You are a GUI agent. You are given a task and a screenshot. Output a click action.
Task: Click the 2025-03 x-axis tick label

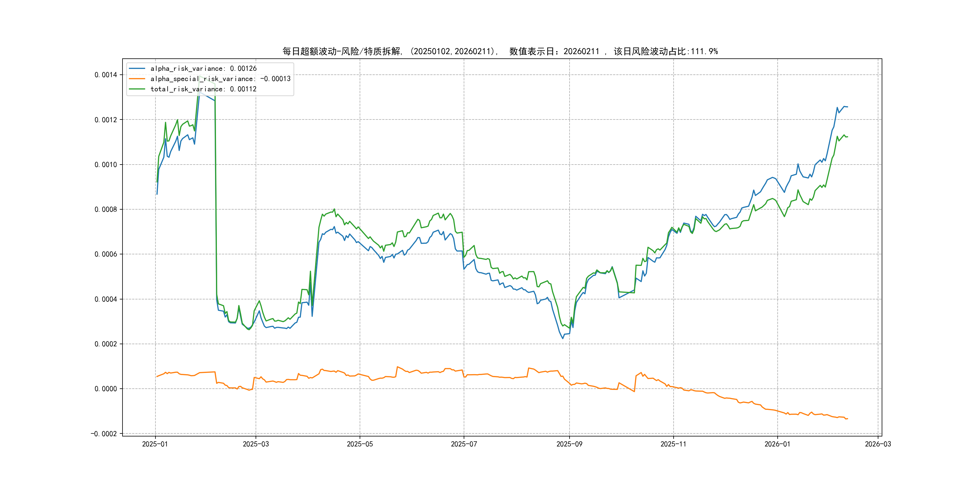tap(256, 444)
